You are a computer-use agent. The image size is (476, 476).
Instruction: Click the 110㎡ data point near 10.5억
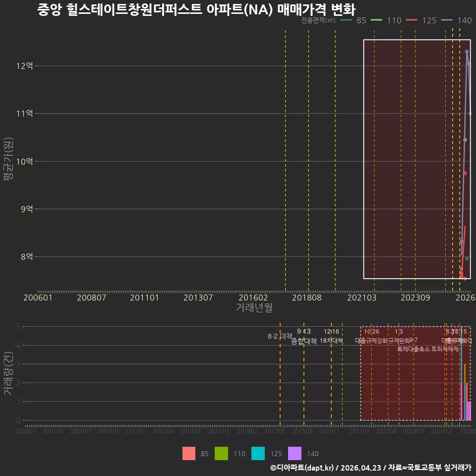465,140
